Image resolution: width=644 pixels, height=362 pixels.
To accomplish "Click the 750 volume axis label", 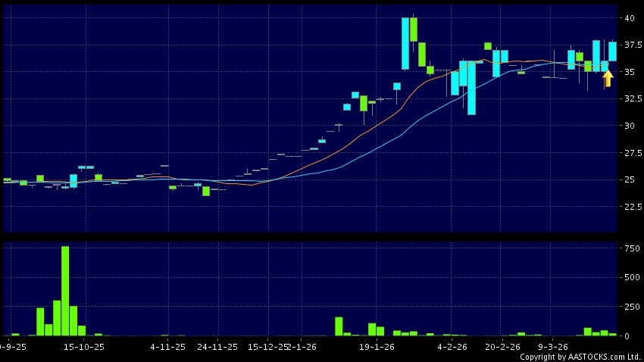I will (629, 248).
